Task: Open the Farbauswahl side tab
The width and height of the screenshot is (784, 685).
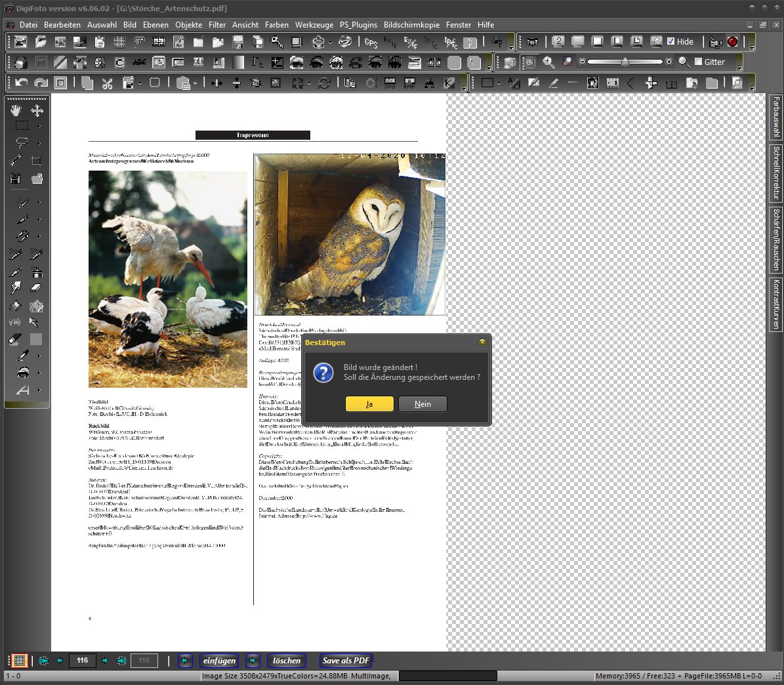Action: click(776, 116)
